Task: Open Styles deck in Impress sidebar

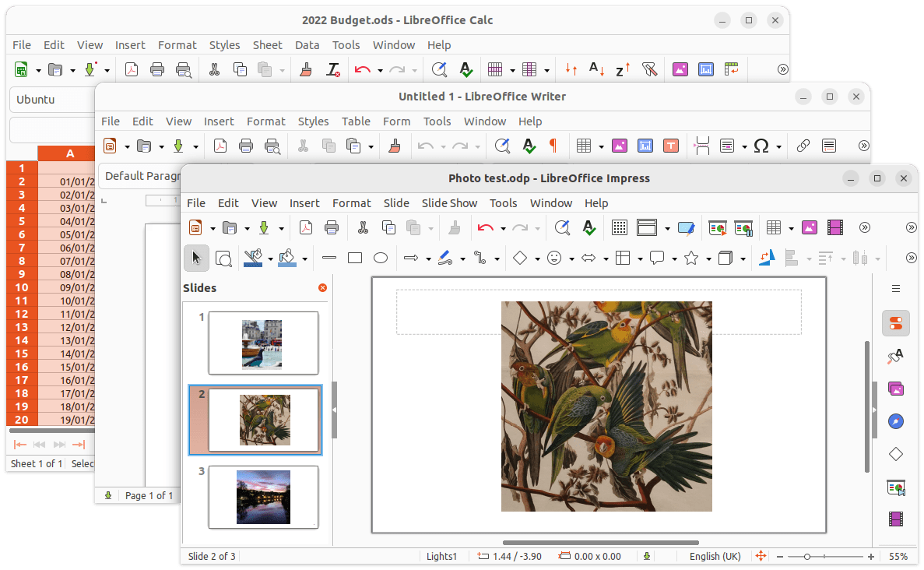Action: 896,356
